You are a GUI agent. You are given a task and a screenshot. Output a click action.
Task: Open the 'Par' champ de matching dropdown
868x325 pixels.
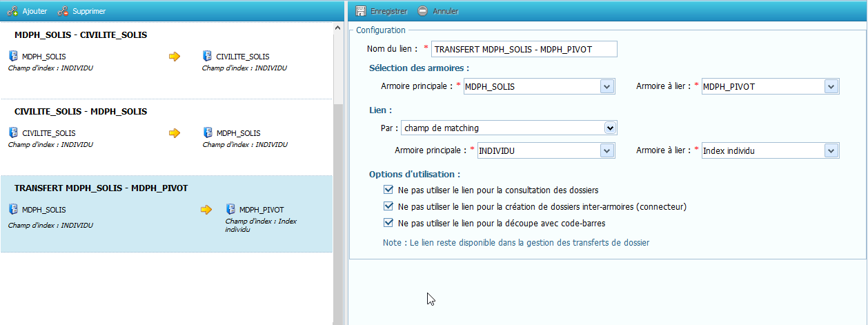(x=609, y=128)
